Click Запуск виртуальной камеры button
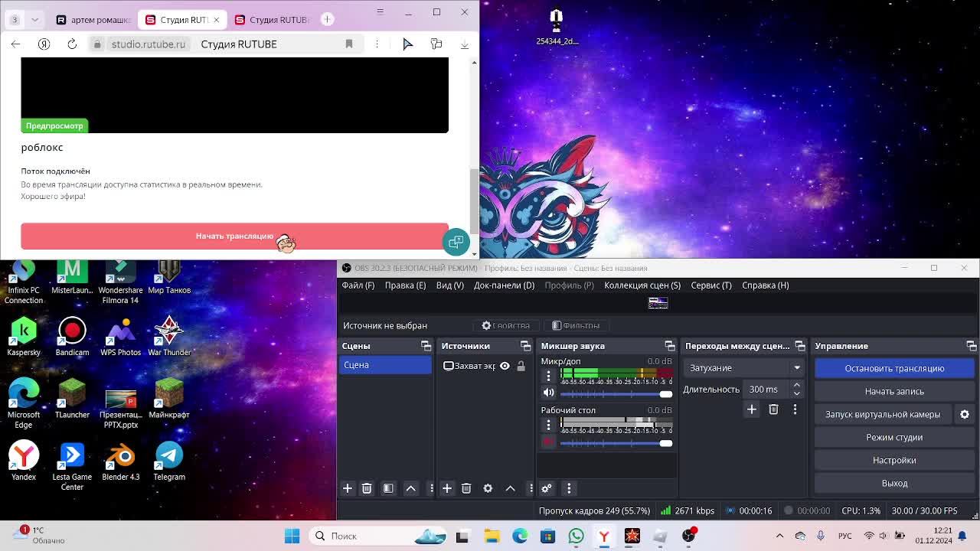 tap(883, 414)
